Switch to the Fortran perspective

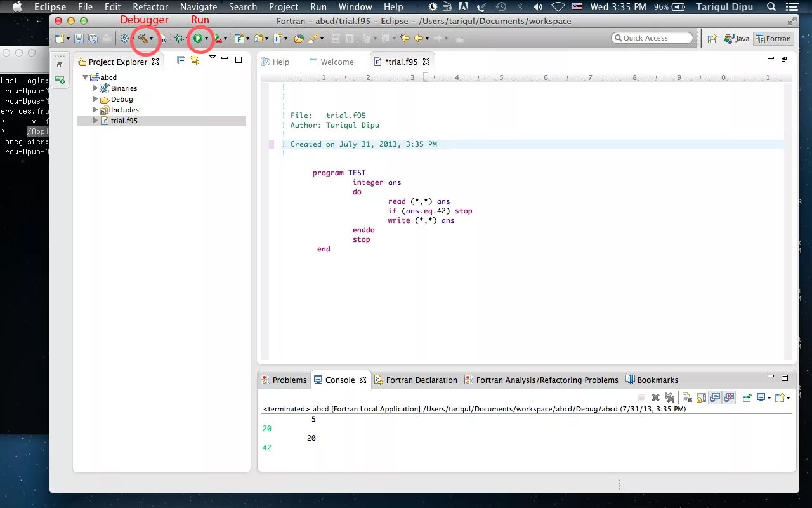tap(773, 39)
